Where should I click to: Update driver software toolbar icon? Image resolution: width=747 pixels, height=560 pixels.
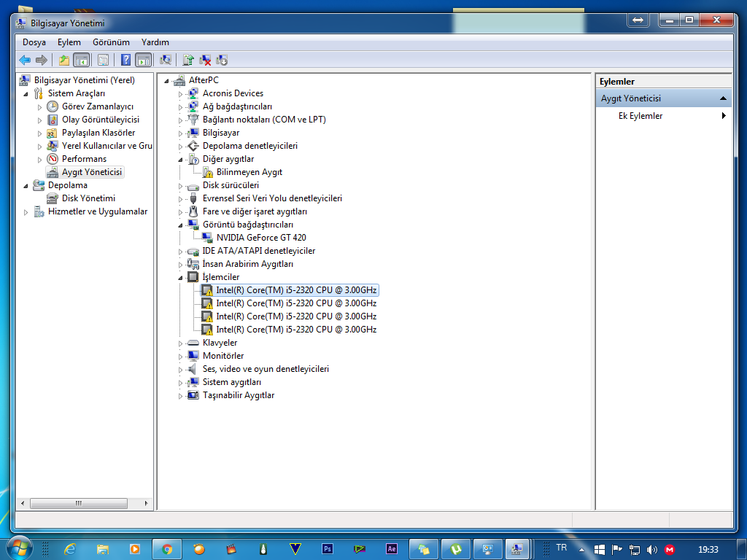tap(188, 60)
